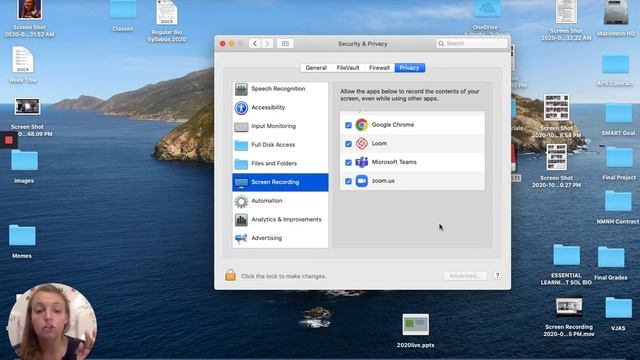Open the Accessibility privacy category

point(280,108)
